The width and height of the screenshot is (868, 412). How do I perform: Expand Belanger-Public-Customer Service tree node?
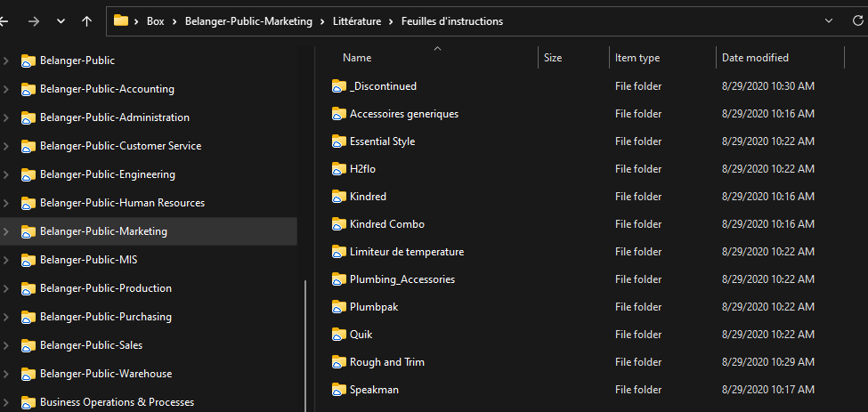[x=5, y=146]
